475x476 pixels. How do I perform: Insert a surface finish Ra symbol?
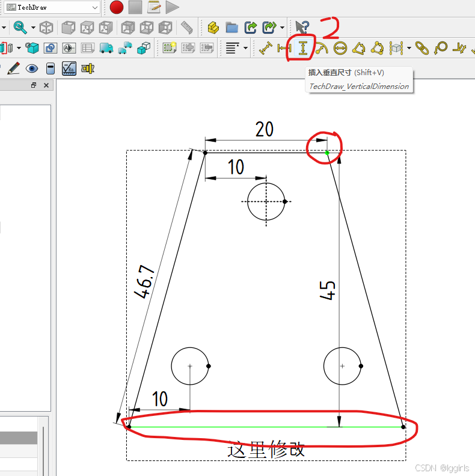69,69
